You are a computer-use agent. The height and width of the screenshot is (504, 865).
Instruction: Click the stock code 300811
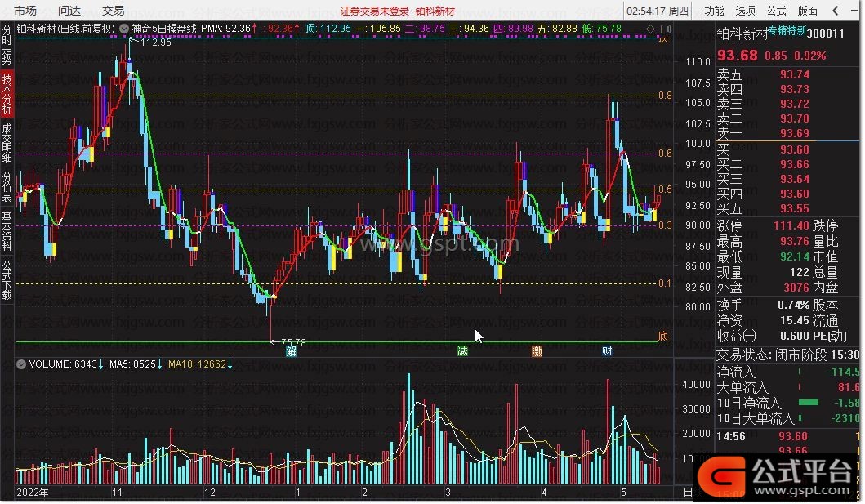[825, 33]
